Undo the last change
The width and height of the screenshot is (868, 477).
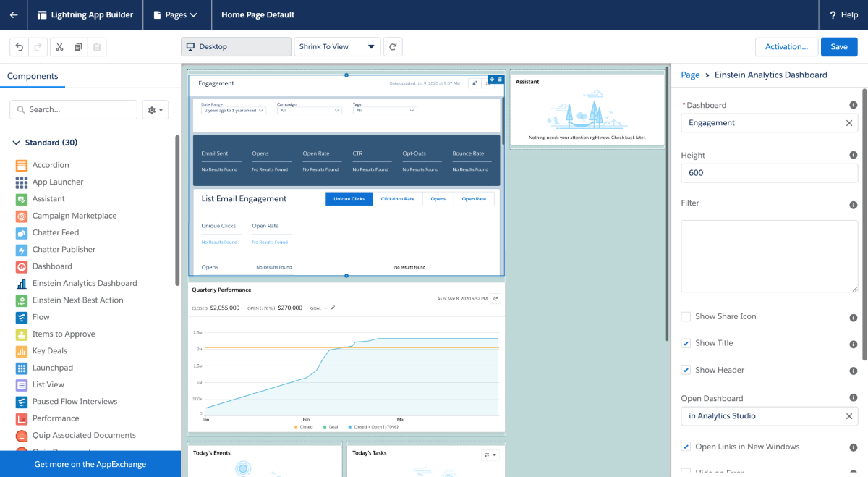click(20, 47)
